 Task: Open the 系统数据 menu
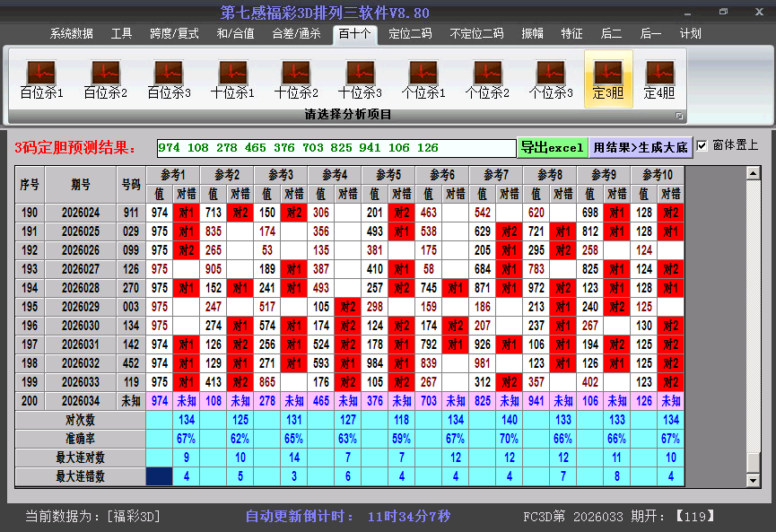(x=71, y=34)
